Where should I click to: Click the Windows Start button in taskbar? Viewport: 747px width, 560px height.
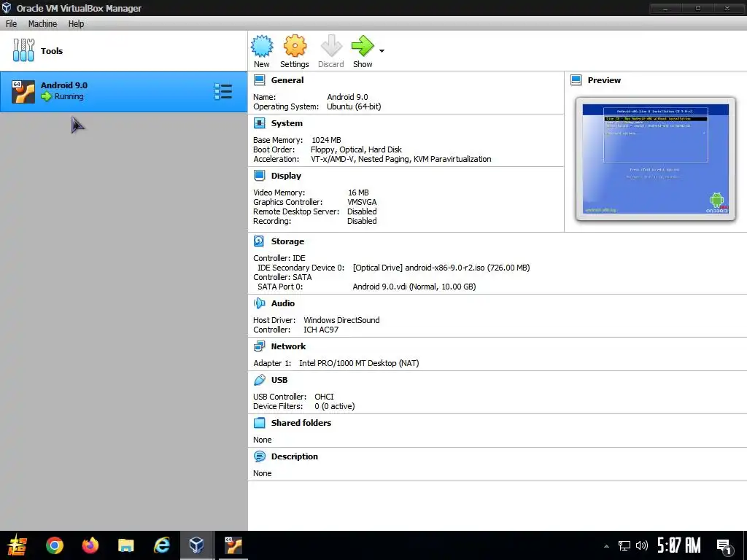[x=18, y=545]
